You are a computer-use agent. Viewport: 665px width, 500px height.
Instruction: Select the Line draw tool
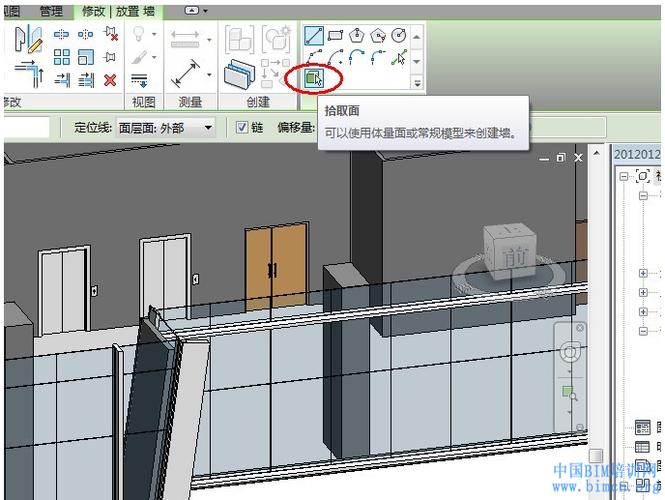(x=314, y=36)
